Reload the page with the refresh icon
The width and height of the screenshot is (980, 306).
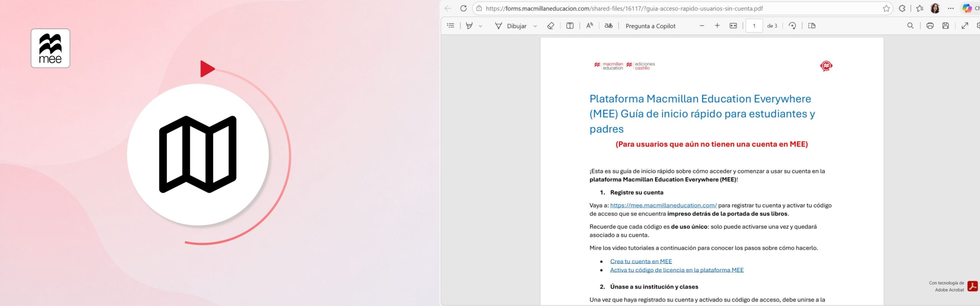pos(463,8)
